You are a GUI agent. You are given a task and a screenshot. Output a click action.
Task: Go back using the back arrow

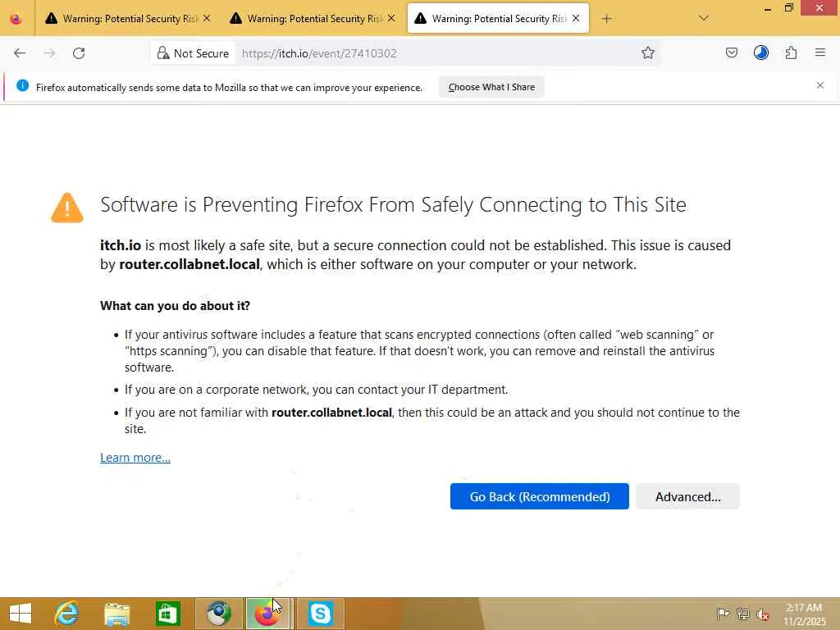click(20, 53)
